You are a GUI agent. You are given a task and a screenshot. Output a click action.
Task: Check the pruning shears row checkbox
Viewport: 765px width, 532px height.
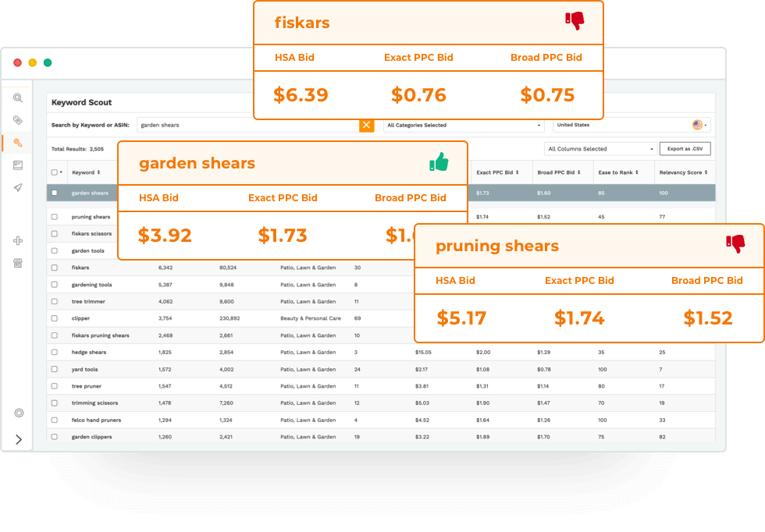click(54, 217)
